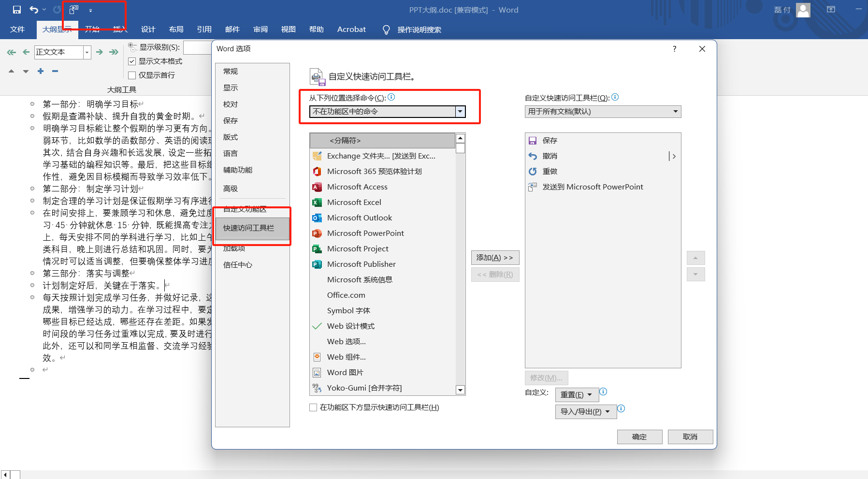Click the Move Down triangle in outline tools

point(26,71)
